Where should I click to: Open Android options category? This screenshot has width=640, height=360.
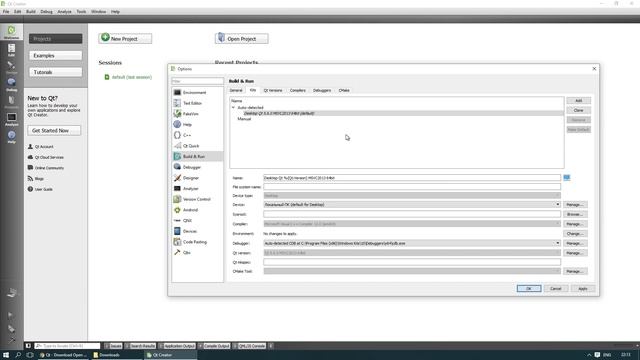click(x=198, y=210)
